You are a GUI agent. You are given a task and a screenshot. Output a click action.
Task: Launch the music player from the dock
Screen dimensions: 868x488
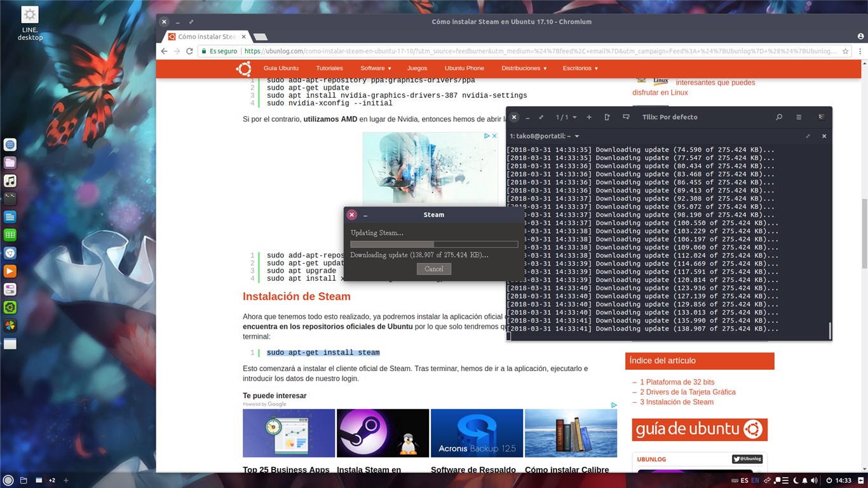[10, 181]
